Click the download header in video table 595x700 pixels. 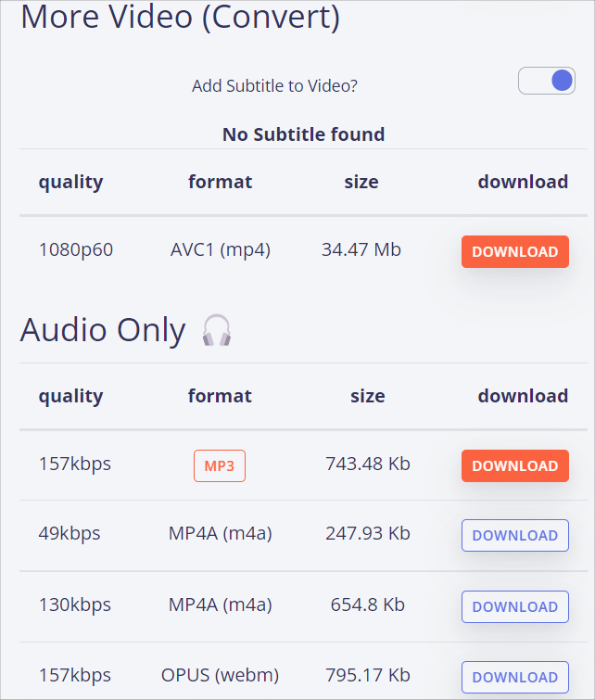[523, 182]
